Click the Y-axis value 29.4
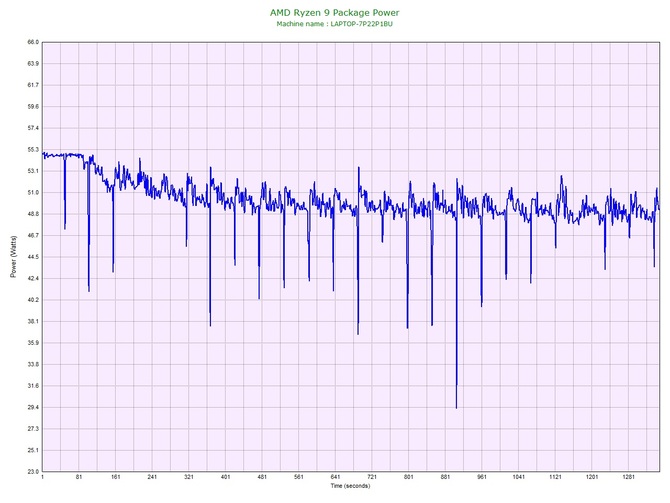The height and width of the screenshot is (503, 670). pos(33,407)
